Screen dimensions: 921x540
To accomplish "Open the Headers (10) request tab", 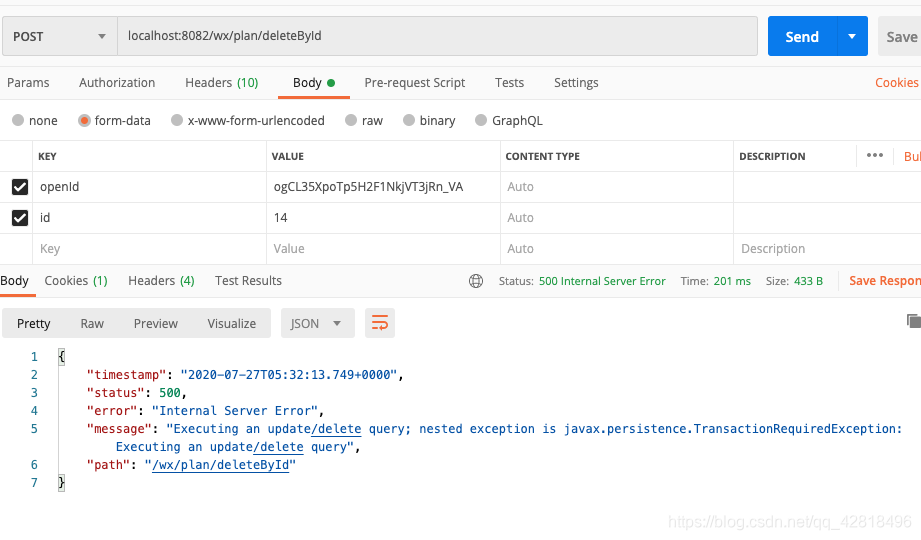I will click(221, 83).
